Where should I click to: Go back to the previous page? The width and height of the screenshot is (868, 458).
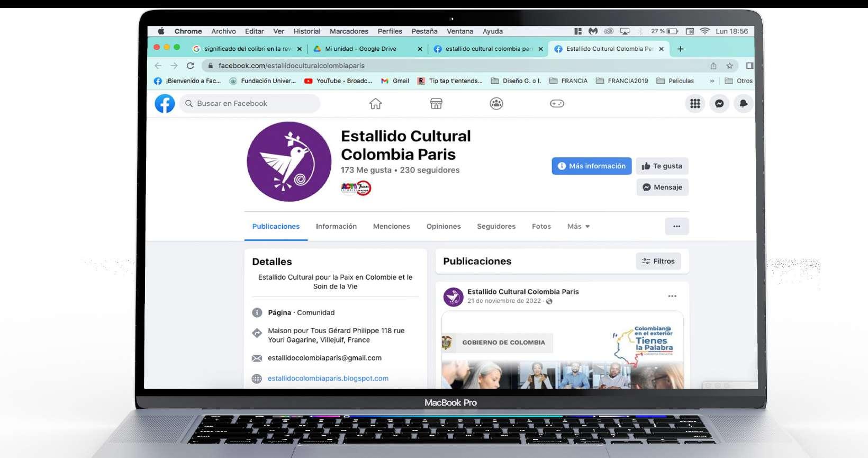[x=158, y=66]
